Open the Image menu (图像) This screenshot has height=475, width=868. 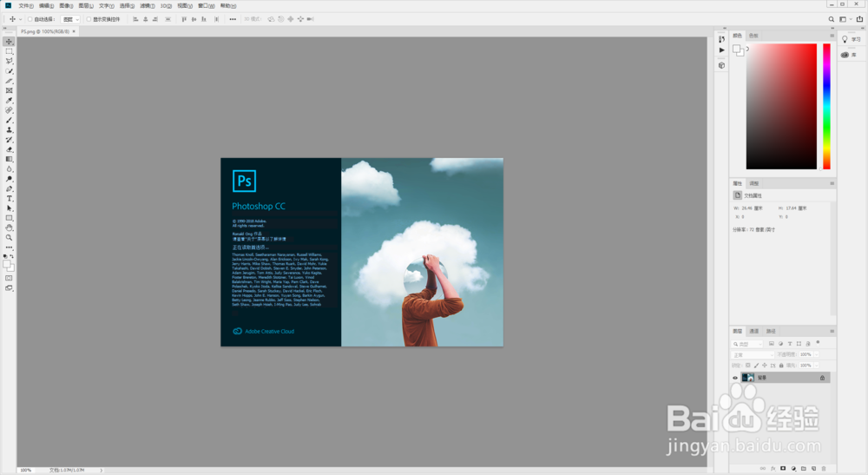click(x=66, y=5)
